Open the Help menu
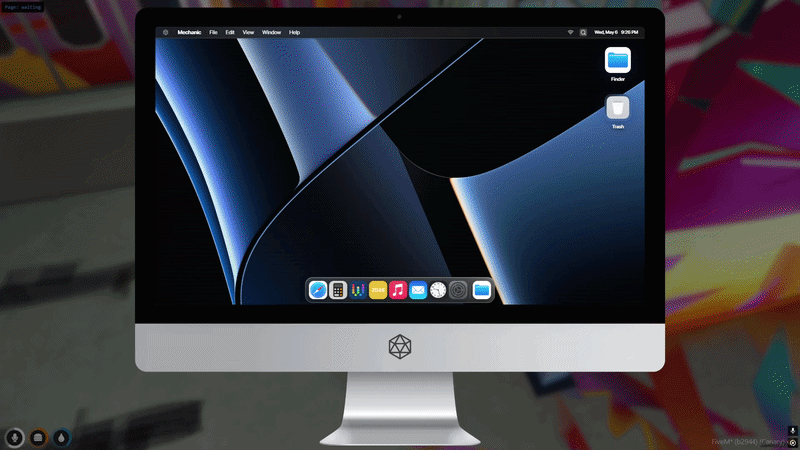 point(294,32)
